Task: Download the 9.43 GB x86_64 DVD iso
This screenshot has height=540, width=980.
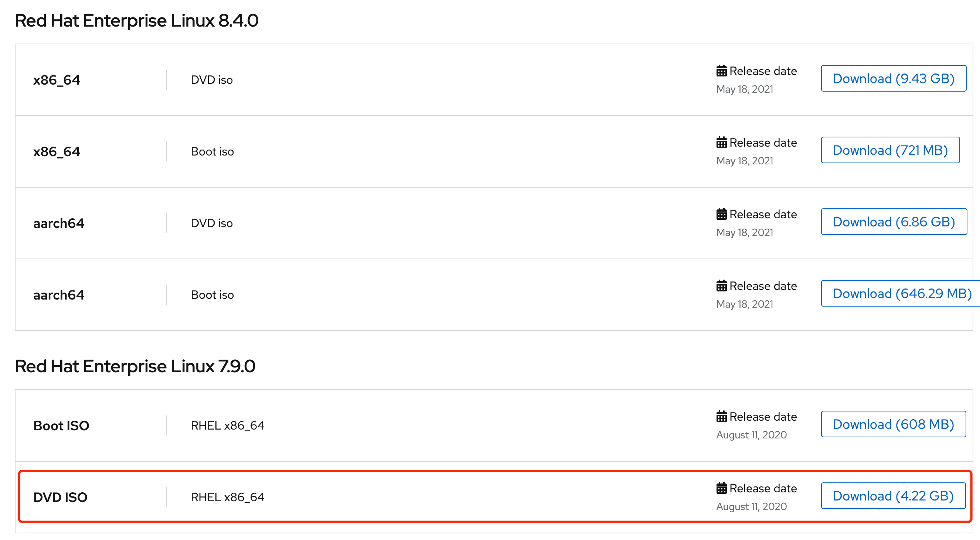Action: pos(893,79)
